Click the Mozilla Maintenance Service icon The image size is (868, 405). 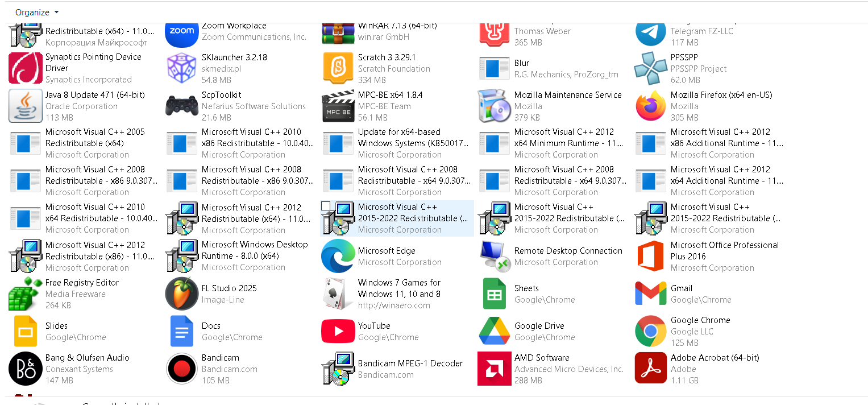(495, 106)
